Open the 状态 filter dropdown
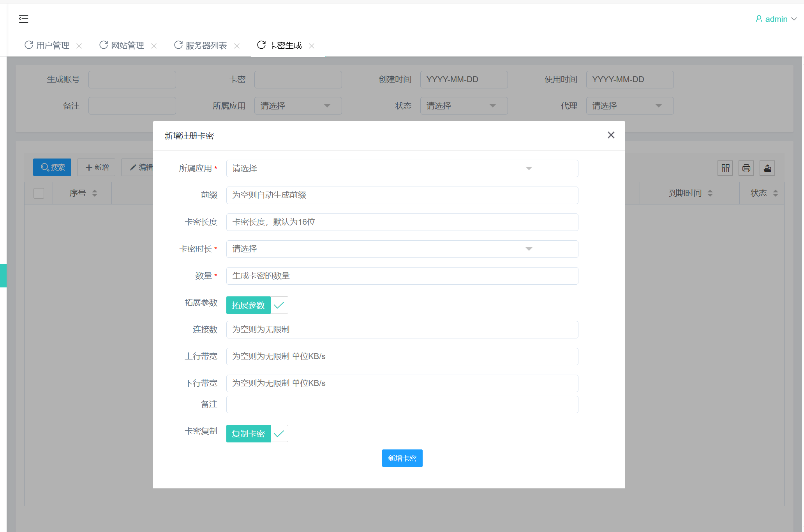 [x=464, y=106]
